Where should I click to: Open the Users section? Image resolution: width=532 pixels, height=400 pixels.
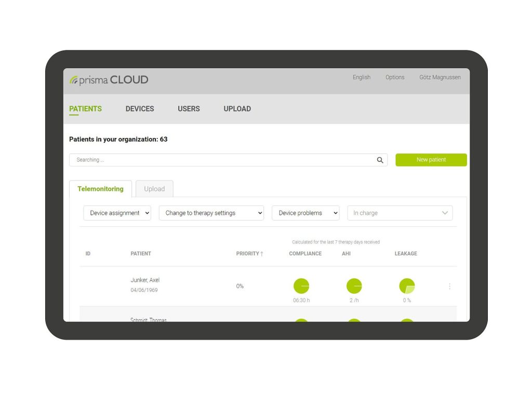click(x=189, y=109)
